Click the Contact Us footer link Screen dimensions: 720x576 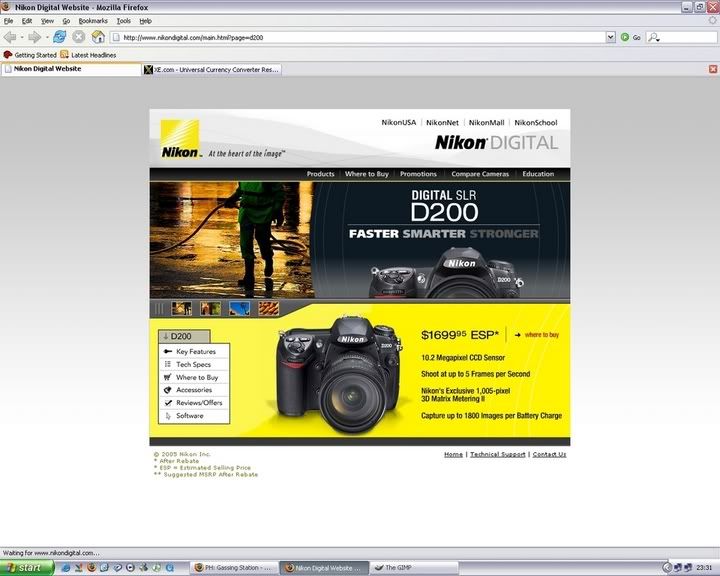549,454
